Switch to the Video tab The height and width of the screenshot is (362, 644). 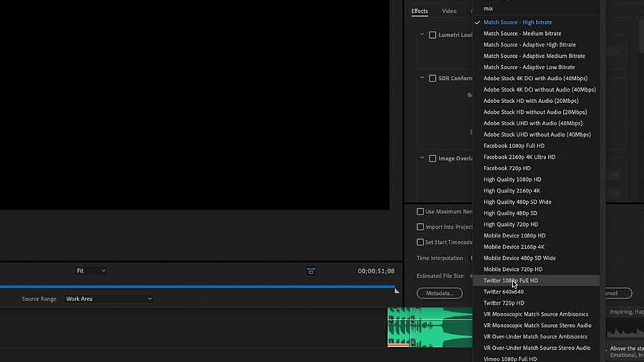pos(449,11)
